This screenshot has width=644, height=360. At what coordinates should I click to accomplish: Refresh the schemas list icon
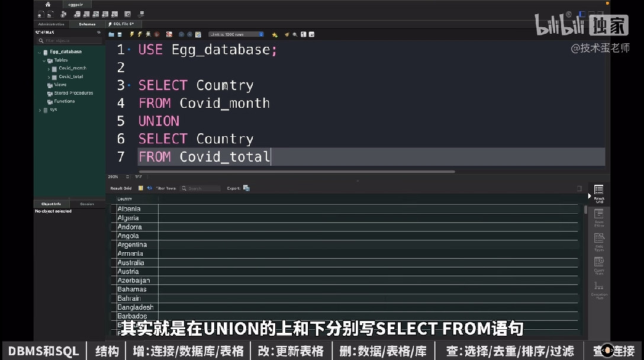click(x=99, y=32)
